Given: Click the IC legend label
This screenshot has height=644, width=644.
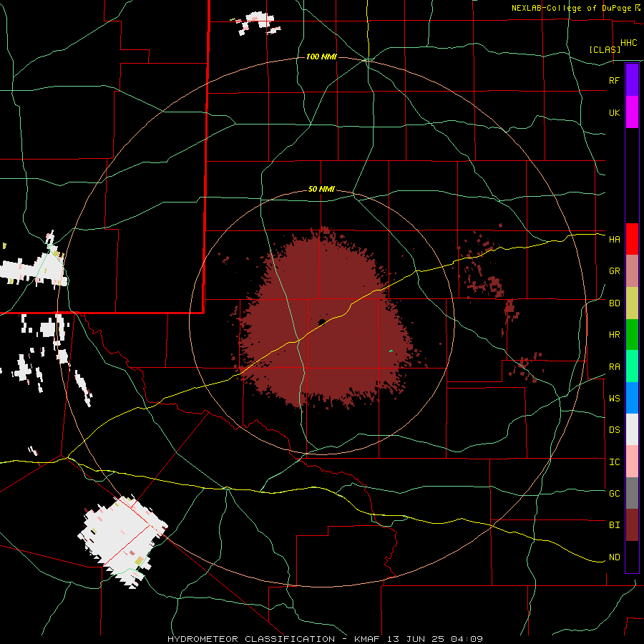Looking at the screenshot, I should 614,462.
